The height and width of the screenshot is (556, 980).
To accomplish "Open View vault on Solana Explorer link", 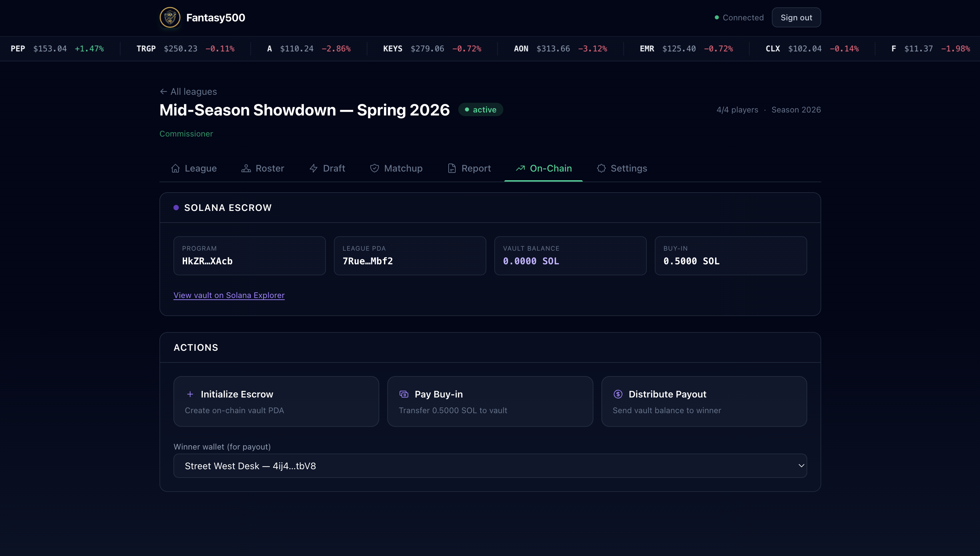I will point(229,295).
